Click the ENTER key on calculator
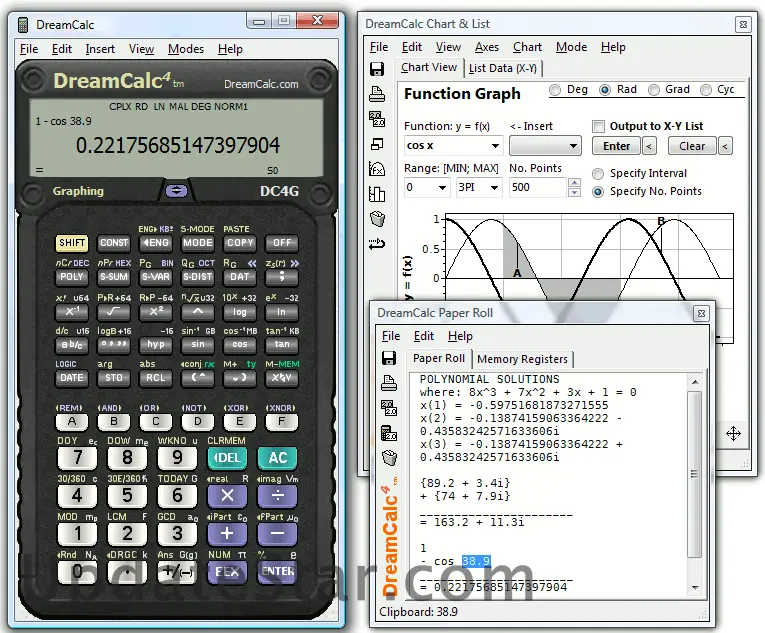Viewport: 765px width, 633px height. 278,572
